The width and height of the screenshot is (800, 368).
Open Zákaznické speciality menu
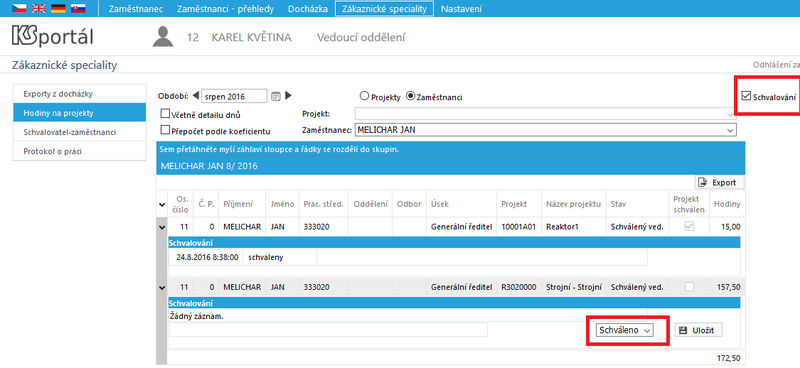pyautogui.click(x=385, y=9)
